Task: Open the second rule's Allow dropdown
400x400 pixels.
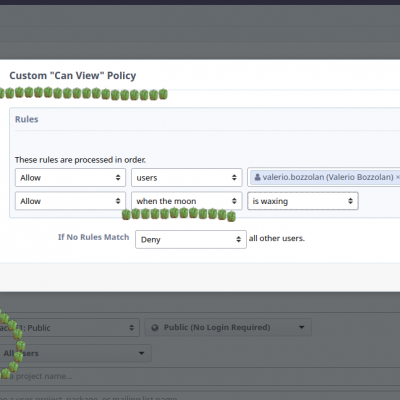Action: tap(70, 201)
